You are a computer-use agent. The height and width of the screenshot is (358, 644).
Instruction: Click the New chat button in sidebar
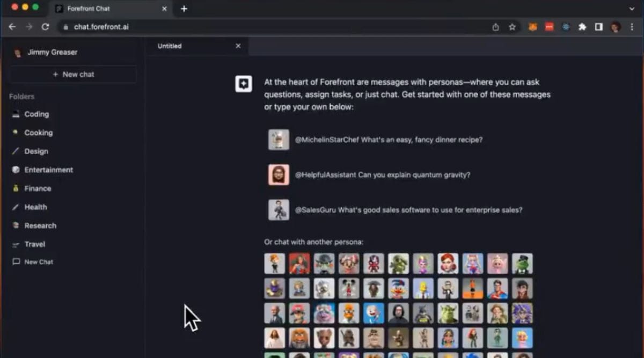tap(73, 75)
